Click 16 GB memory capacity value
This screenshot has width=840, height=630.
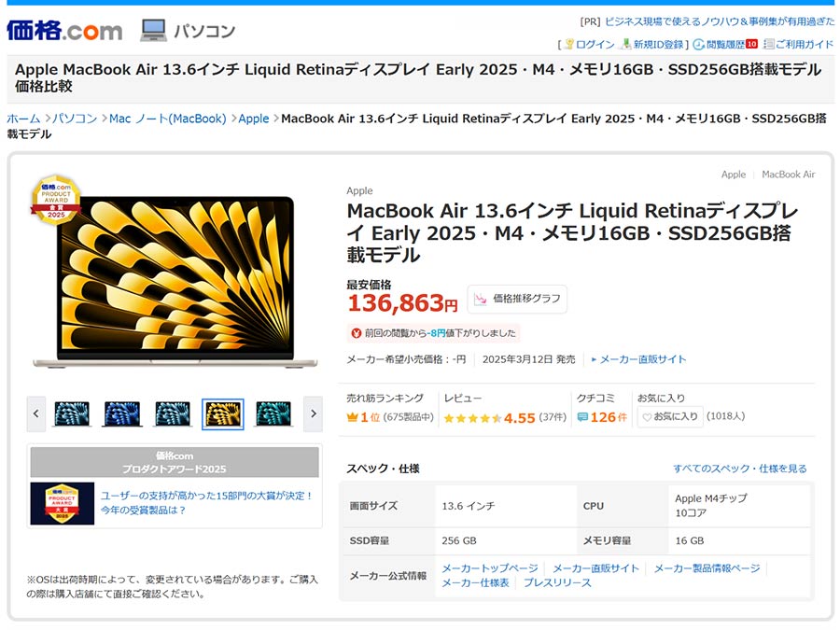(x=690, y=540)
